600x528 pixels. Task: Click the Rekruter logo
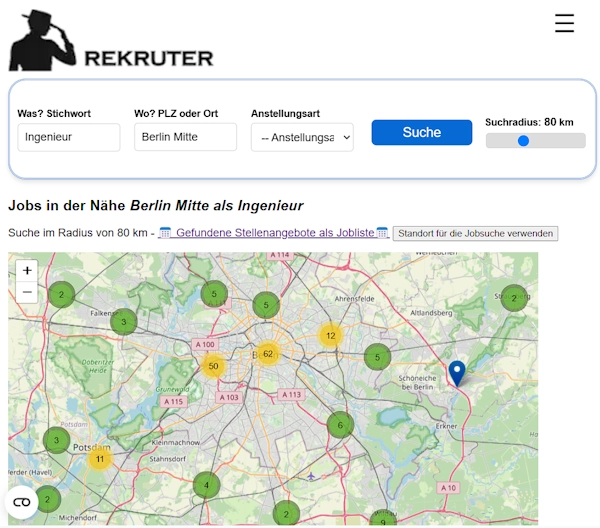111,41
